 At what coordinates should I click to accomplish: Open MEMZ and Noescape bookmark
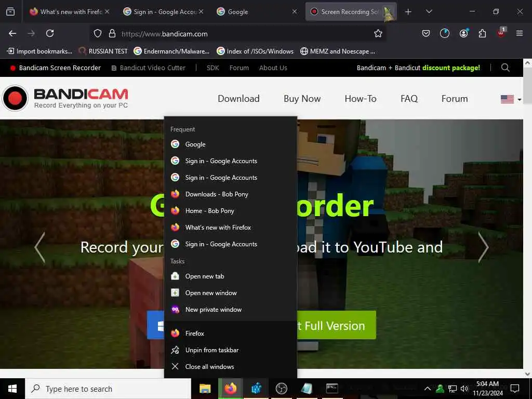[x=338, y=51]
